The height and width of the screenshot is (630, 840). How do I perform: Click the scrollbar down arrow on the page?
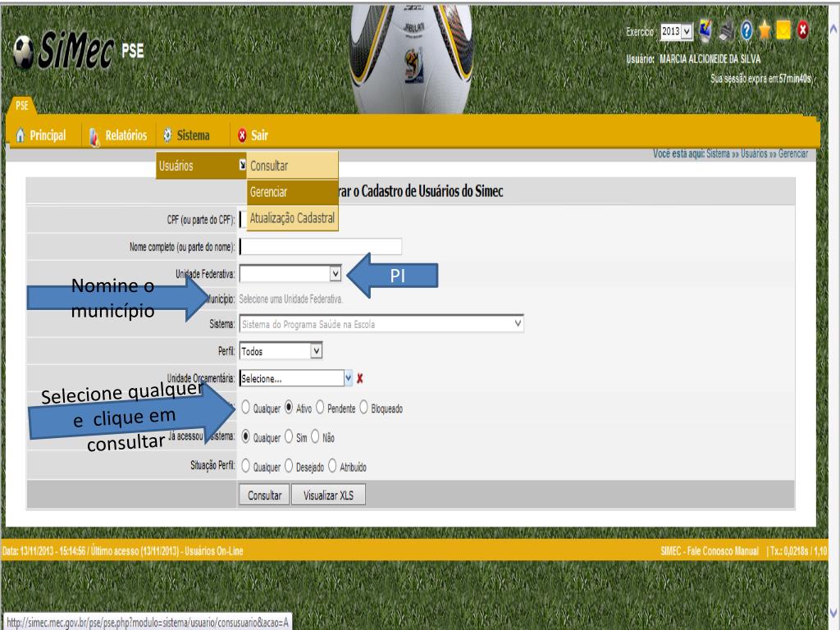point(833,612)
